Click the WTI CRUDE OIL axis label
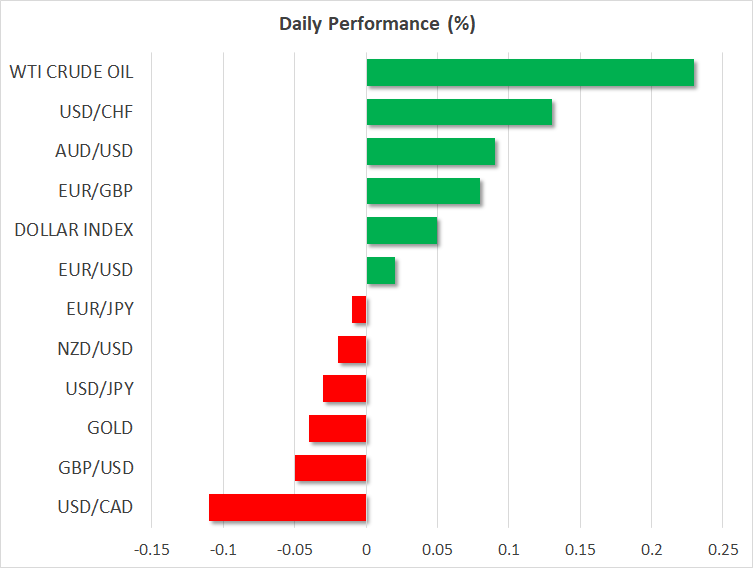This screenshot has width=753, height=568. (71, 73)
